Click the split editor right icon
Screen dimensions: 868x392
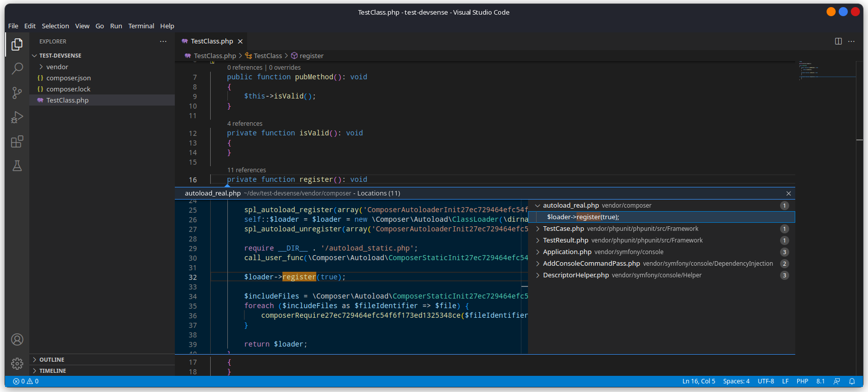(838, 41)
